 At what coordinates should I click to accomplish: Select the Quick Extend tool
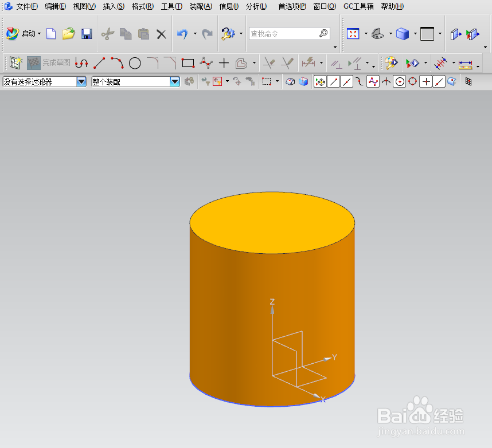tap(287, 63)
